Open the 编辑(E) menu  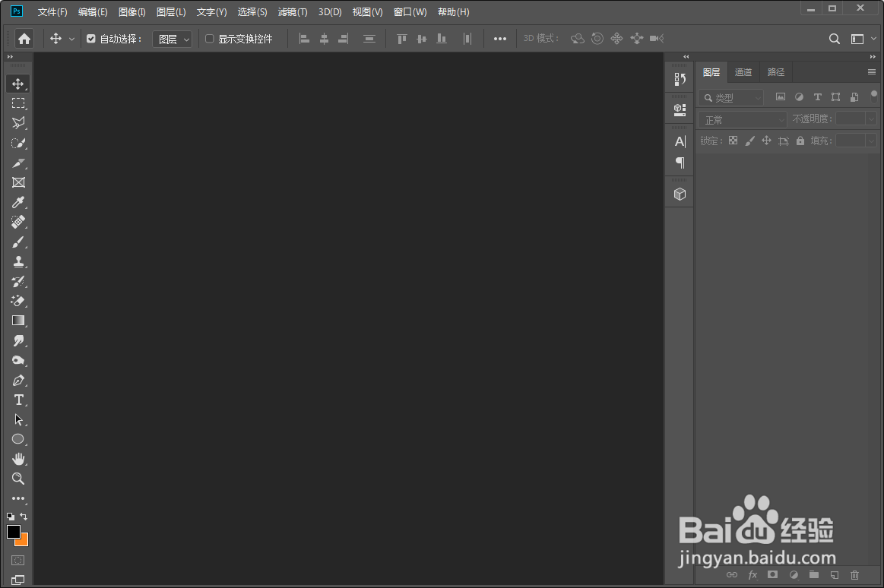pyautogui.click(x=93, y=12)
